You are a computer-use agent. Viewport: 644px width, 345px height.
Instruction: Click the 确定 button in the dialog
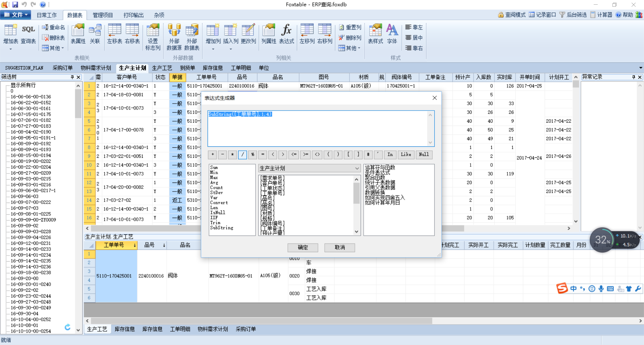(303, 247)
